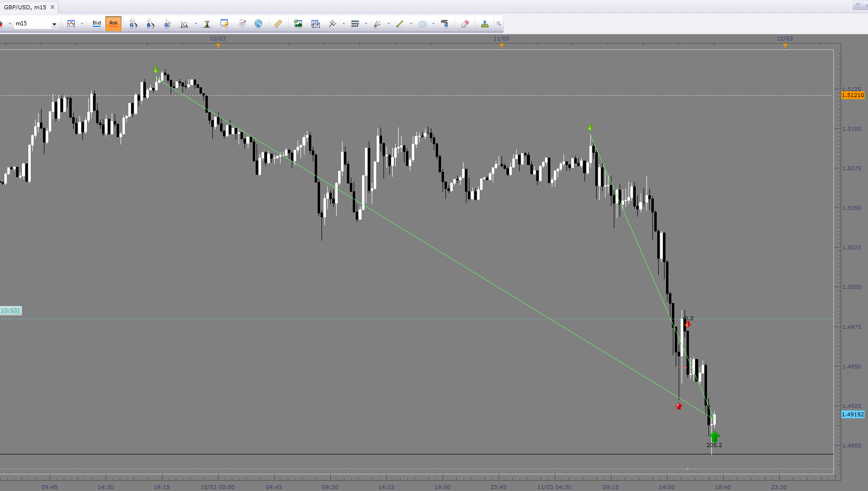Click the 205.2 label below green arrow
This screenshot has height=491, width=868.
(x=714, y=445)
